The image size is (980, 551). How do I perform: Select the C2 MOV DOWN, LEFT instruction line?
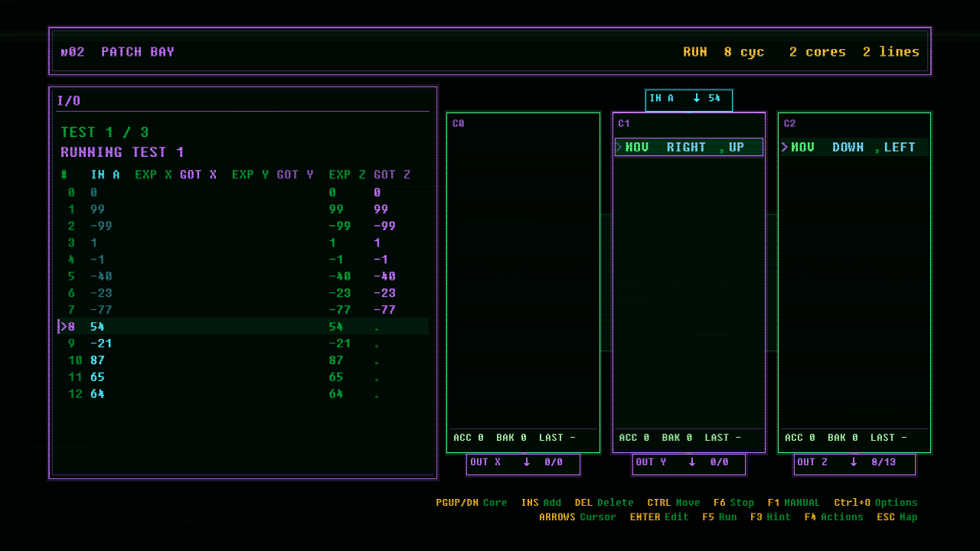(x=854, y=147)
